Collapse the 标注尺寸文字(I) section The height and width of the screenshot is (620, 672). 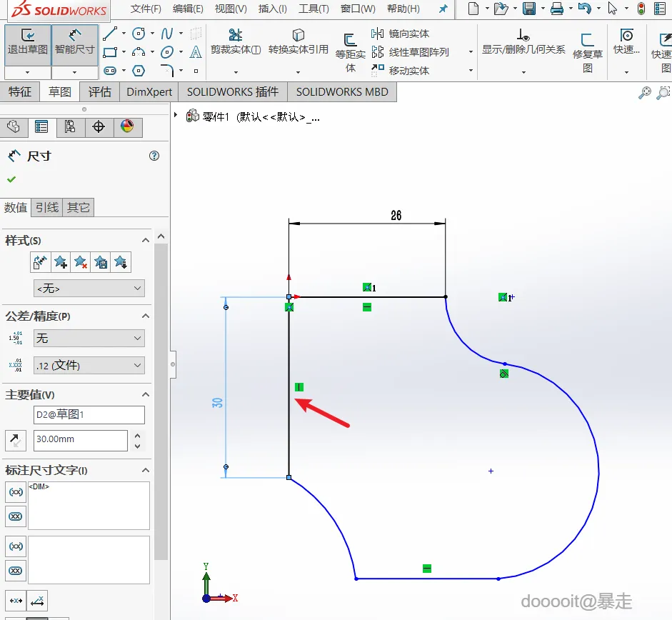[x=146, y=471]
